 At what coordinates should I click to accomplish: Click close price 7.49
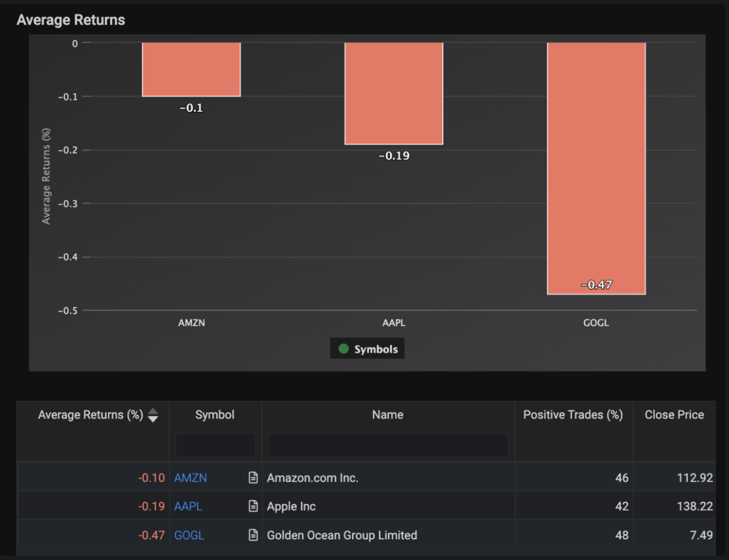tap(701, 535)
